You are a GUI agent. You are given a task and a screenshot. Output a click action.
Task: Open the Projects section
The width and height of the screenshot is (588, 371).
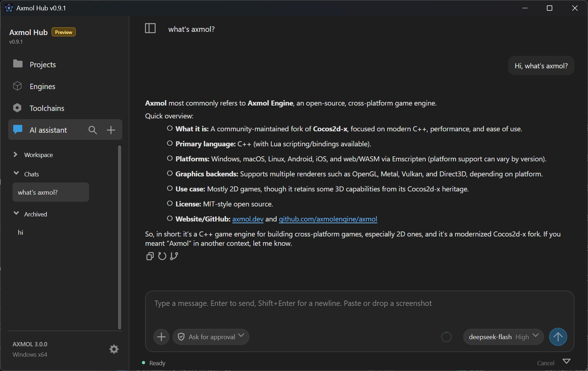65,64
